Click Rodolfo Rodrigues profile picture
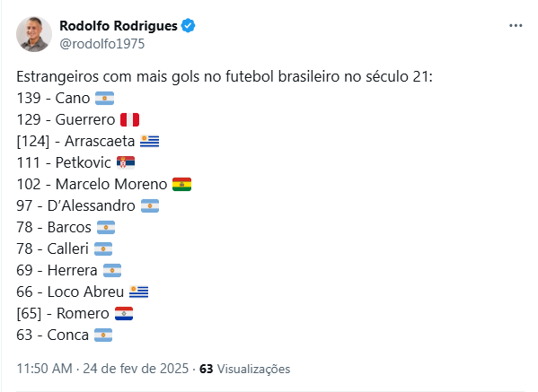The height and width of the screenshot is (392, 538). tap(34, 34)
